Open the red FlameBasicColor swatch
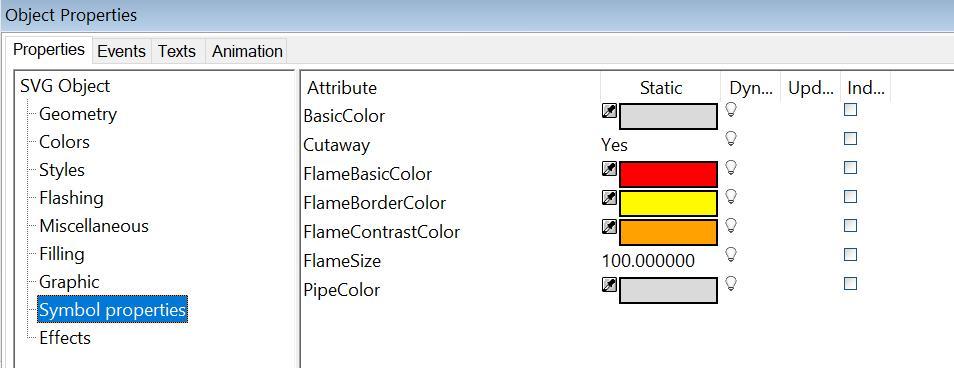This screenshot has width=954, height=368. [668, 175]
